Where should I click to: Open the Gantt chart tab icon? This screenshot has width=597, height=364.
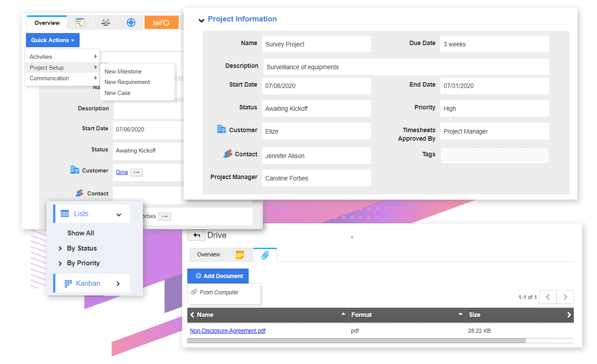pyautogui.click(x=80, y=23)
